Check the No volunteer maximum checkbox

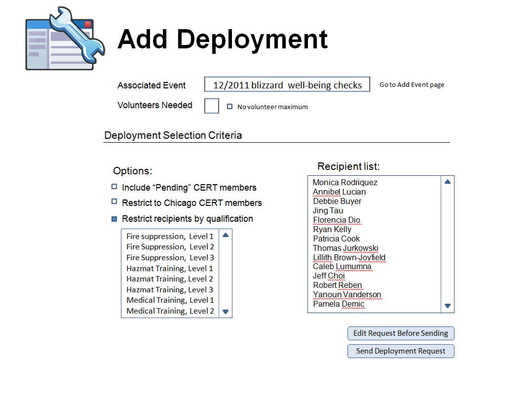(x=229, y=107)
